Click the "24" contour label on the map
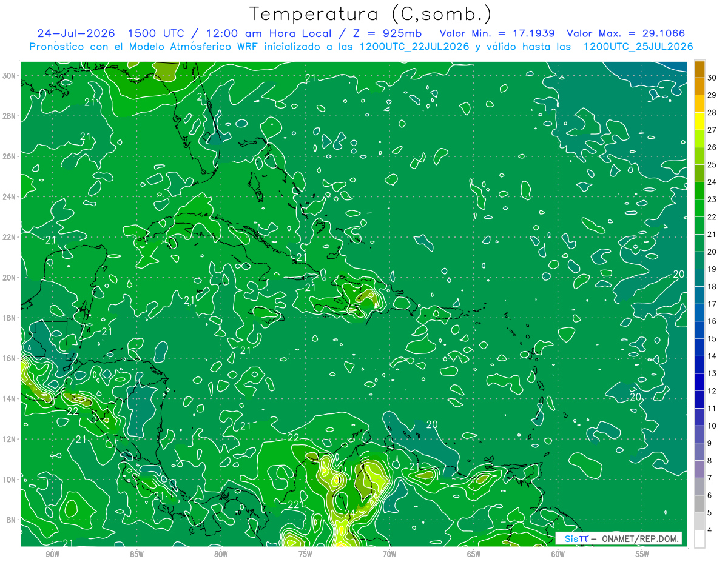The height and width of the screenshot is (562, 728). click(349, 513)
